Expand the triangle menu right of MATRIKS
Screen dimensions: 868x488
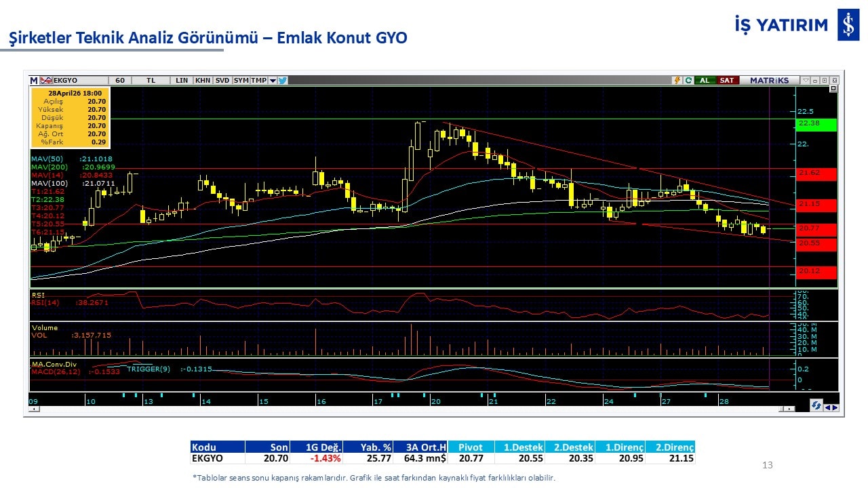(806, 80)
